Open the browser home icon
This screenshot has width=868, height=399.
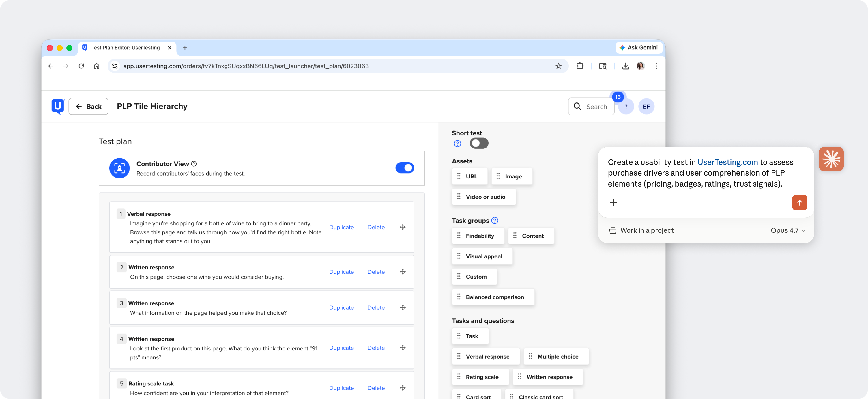[x=96, y=66]
